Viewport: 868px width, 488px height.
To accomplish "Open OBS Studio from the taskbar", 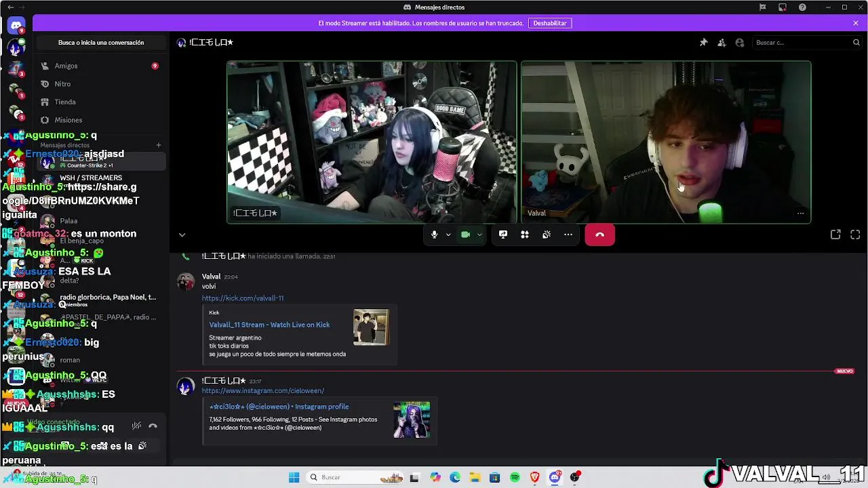I will 575,477.
